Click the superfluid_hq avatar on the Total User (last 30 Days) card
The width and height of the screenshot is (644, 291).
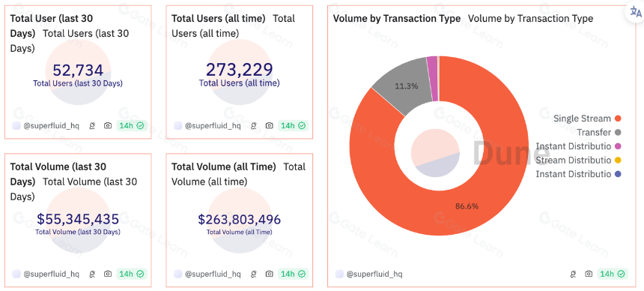[x=16, y=125]
